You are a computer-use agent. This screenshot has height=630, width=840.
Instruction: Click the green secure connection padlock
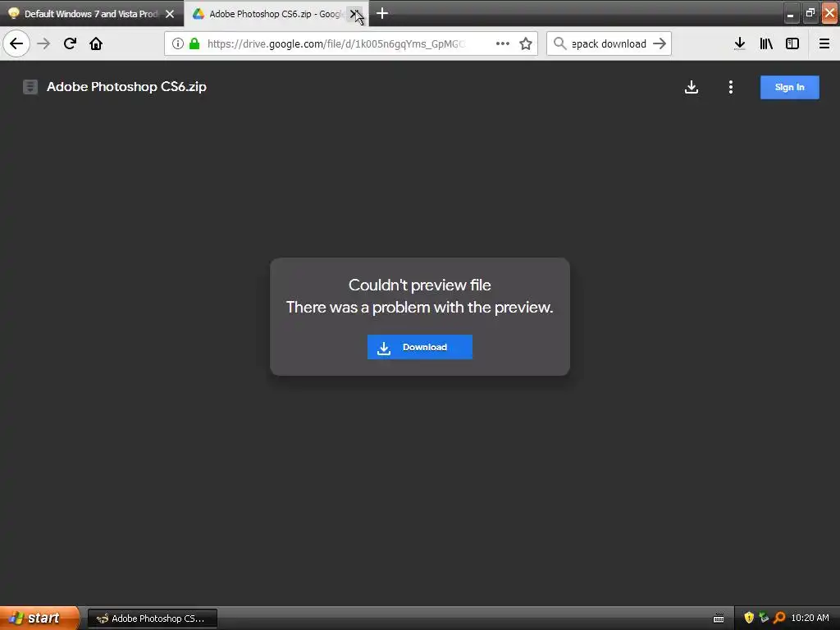pos(194,43)
